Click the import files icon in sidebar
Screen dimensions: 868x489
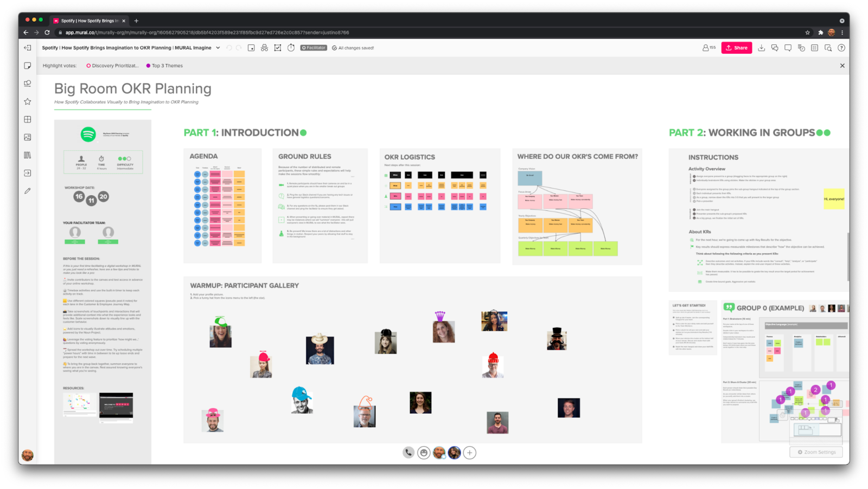coord(28,173)
